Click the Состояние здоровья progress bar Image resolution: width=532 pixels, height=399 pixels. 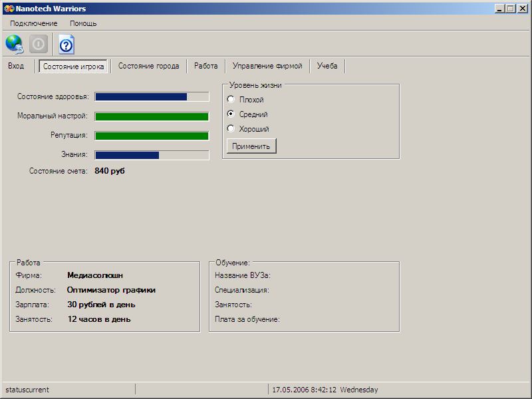pyautogui.click(x=152, y=96)
